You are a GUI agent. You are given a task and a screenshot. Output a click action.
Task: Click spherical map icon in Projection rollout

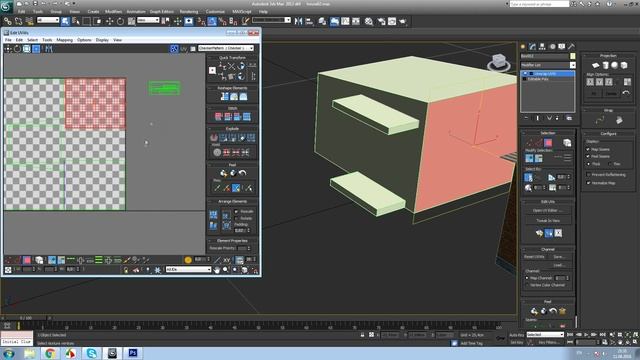pyautogui.click(x=614, y=65)
